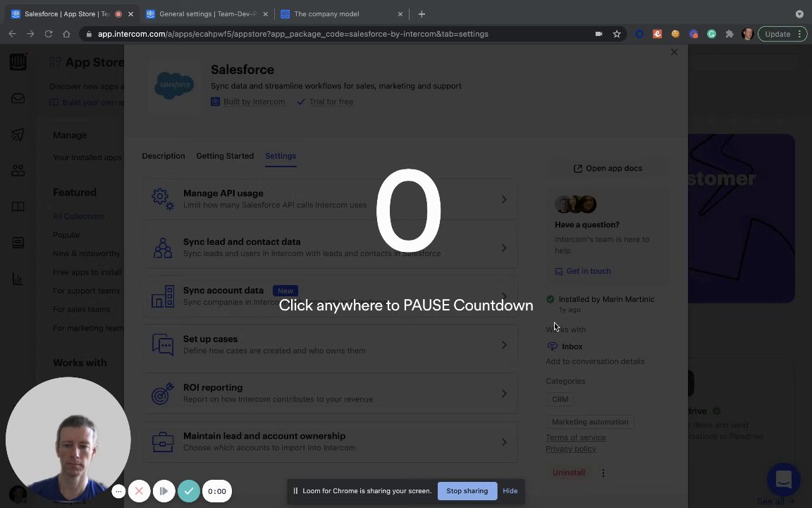Image resolution: width=812 pixels, height=508 pixels.
Task: Switch to General settings browser tab
Action: point(207,14)
